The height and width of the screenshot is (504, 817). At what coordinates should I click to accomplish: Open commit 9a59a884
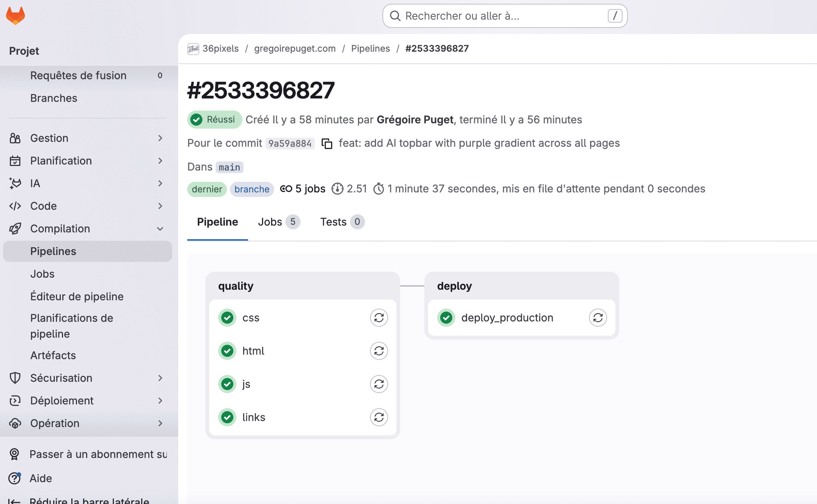coord(290,143)
